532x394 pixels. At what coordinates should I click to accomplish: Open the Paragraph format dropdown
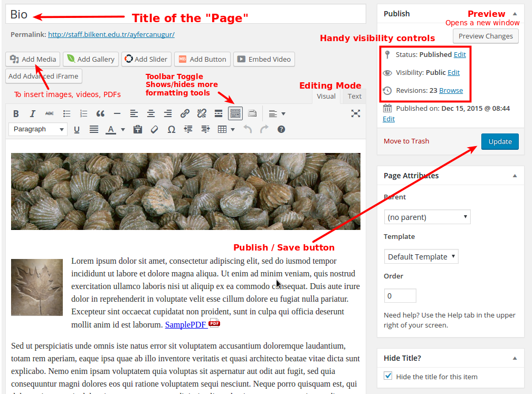pos(38,129)
